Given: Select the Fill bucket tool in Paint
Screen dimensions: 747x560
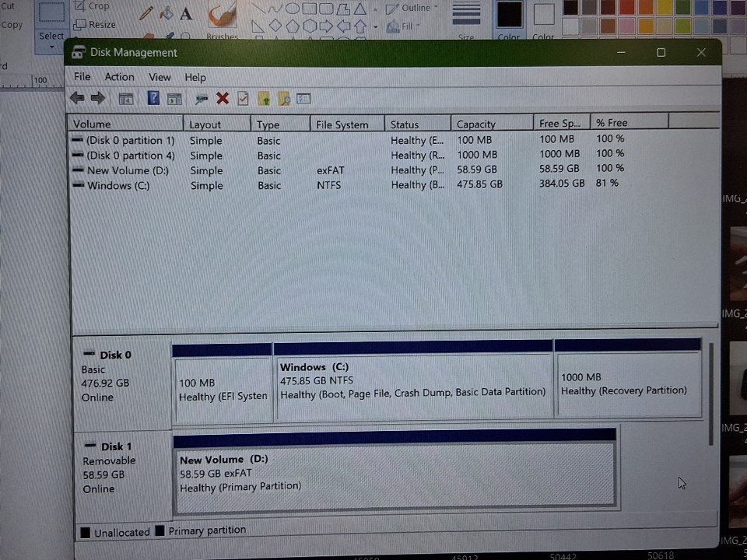Looking at the screenshot, I should (x=167, y=13).
